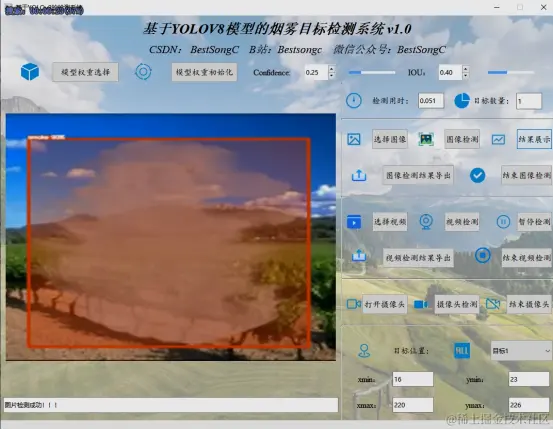
Task: Click the 结束摄像头 button
Action: [529, 304]
